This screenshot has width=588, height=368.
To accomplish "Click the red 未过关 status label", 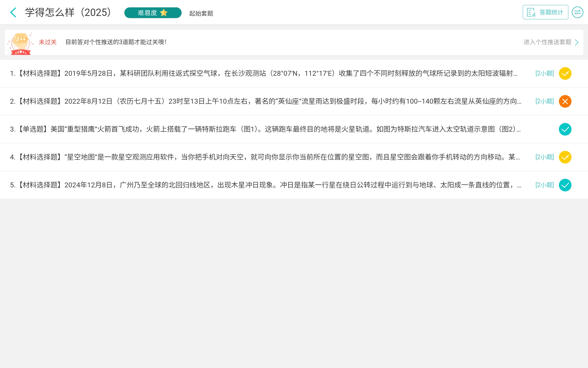I will click(48, 42).
